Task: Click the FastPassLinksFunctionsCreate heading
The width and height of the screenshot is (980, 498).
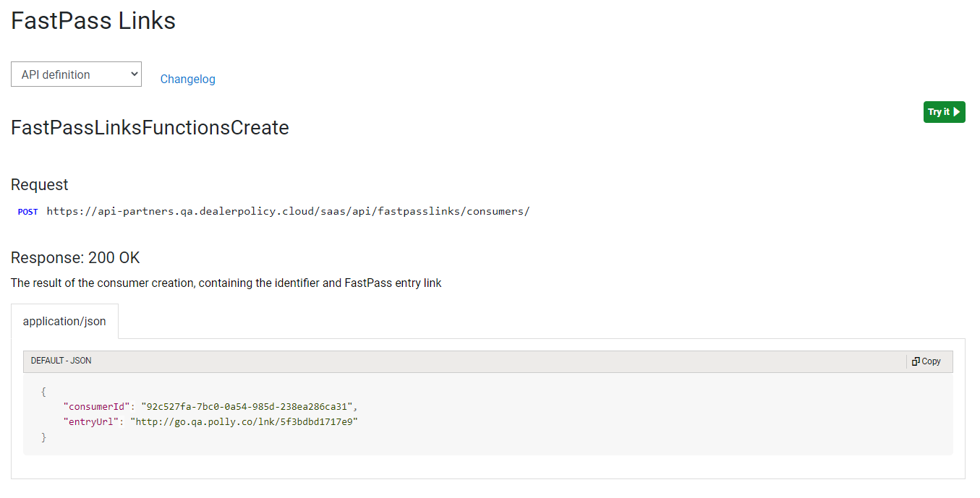Action: 149,127
